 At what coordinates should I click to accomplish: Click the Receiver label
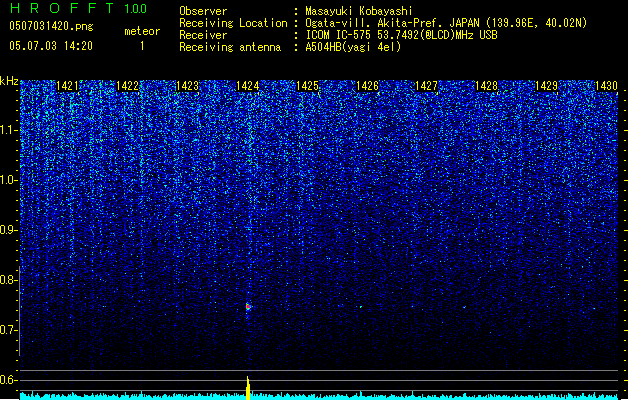203,35
